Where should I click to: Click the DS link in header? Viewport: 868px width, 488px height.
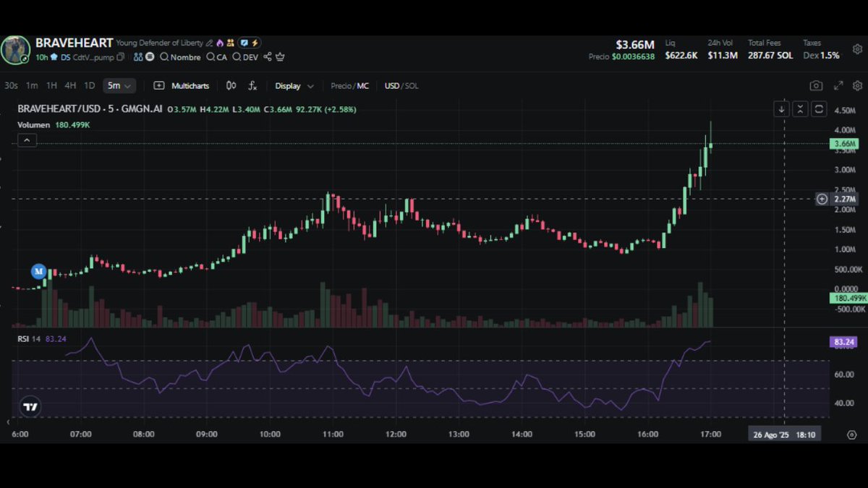[66, 57]
